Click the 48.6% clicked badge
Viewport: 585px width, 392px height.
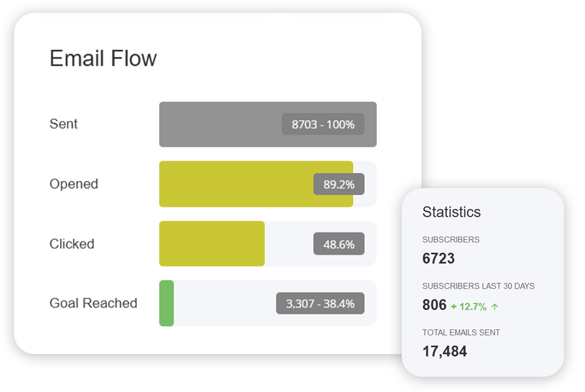[339, 244]
